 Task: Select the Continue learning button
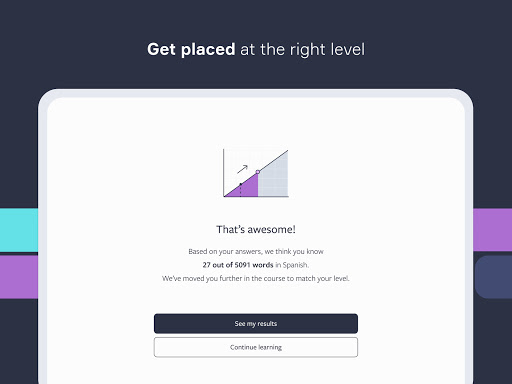pos(256,347)
